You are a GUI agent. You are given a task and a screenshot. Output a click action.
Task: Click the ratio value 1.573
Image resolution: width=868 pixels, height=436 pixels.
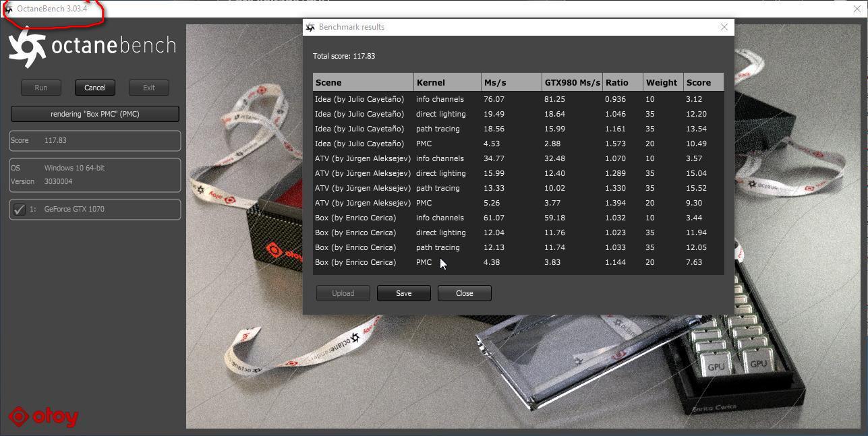(615, 144)
